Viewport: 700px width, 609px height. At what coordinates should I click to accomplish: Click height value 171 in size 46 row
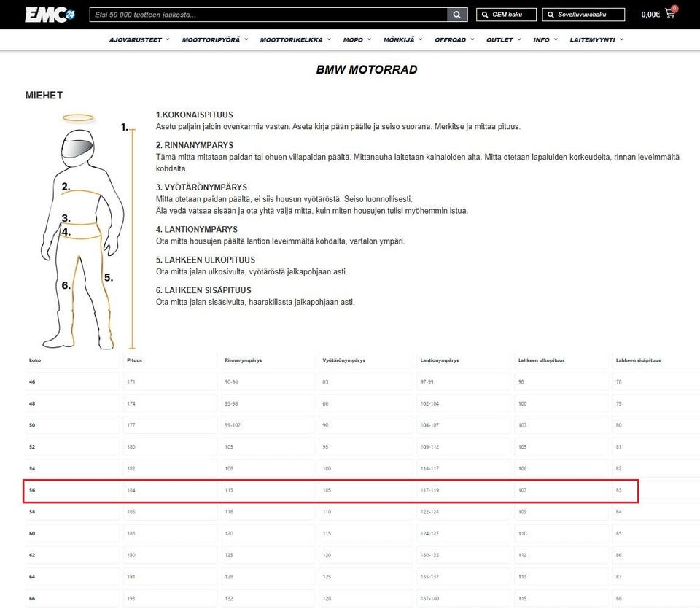131,381
